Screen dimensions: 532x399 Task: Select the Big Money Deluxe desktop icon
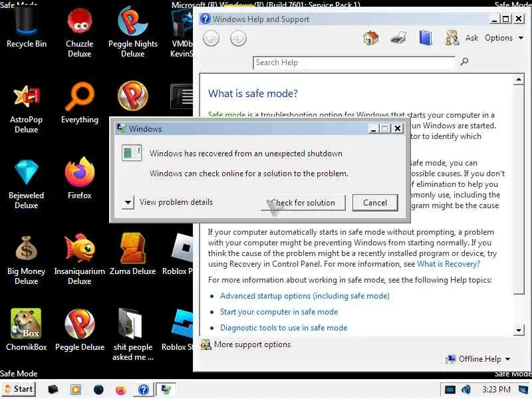(26, 260)
